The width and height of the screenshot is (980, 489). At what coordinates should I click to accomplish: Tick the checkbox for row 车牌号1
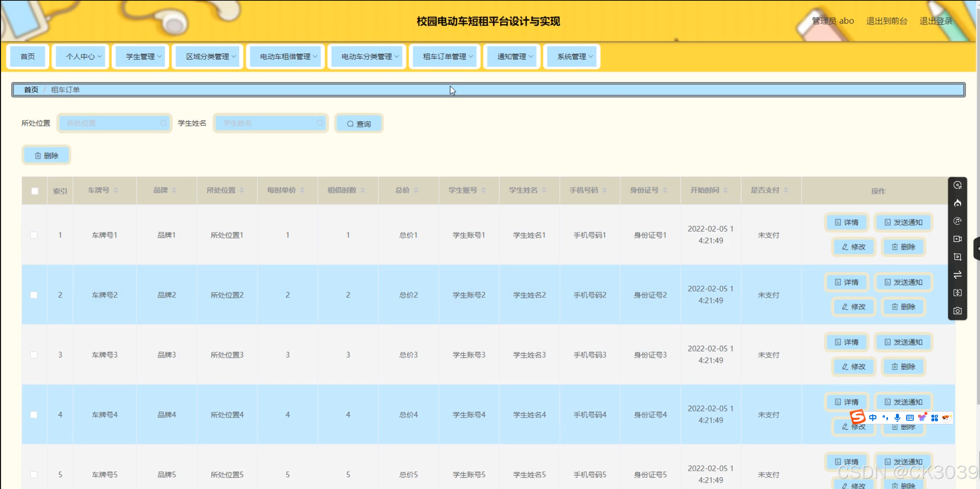pos(34,235)
